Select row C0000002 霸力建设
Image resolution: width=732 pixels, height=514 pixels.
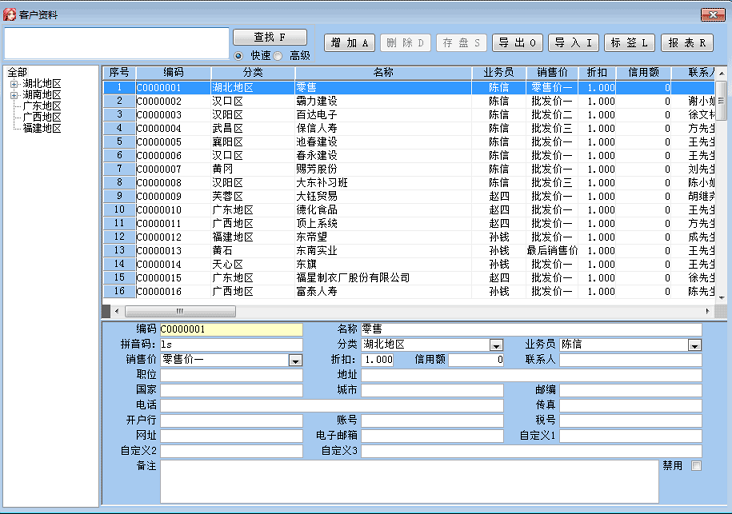pyautogui.click(x=408, y=101)
